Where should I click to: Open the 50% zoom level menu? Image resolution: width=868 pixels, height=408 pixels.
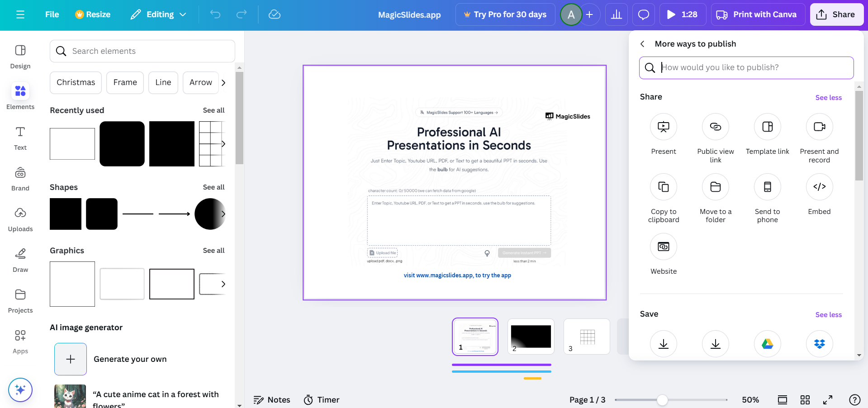750,400
